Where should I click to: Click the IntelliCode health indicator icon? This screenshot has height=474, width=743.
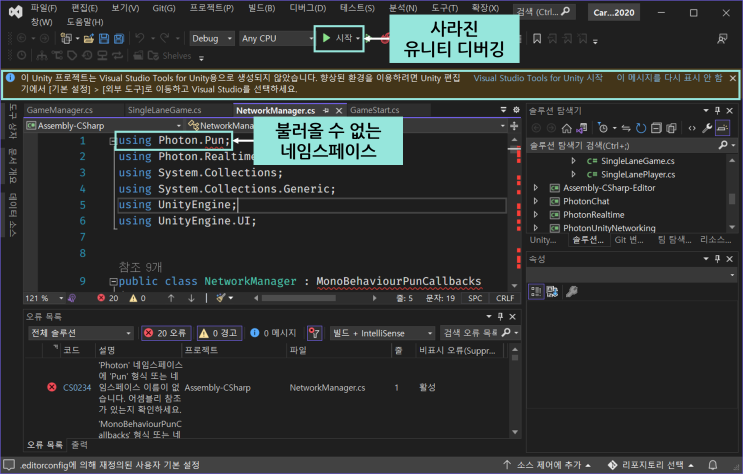[x=72, y=298]
